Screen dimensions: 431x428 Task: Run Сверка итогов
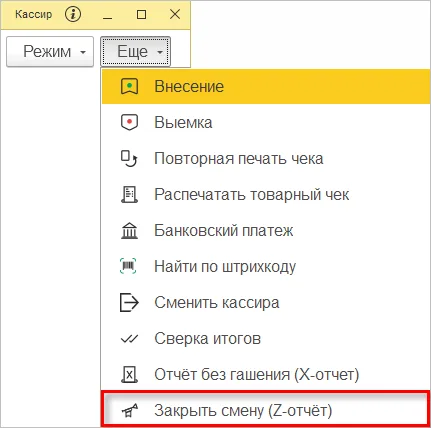(x=266, y=338)
